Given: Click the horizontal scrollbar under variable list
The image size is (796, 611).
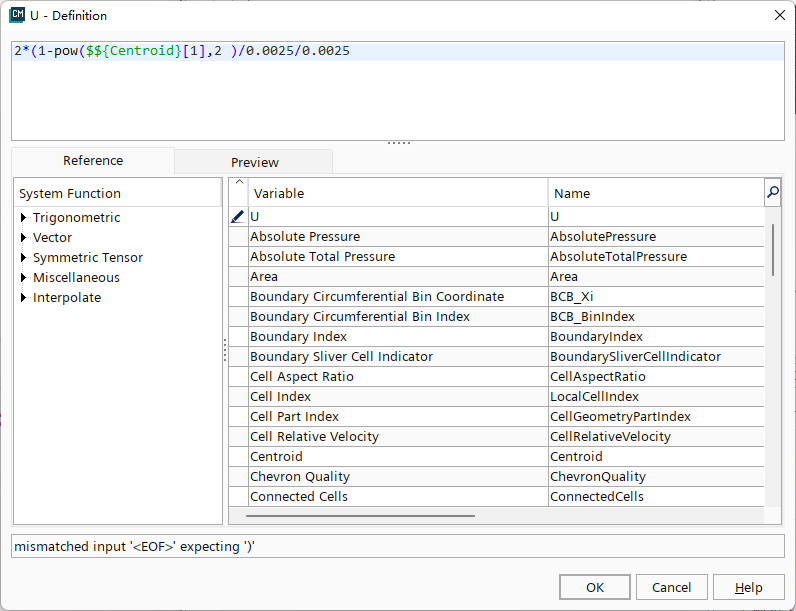Looking at the screenshot, I should 360,516.
